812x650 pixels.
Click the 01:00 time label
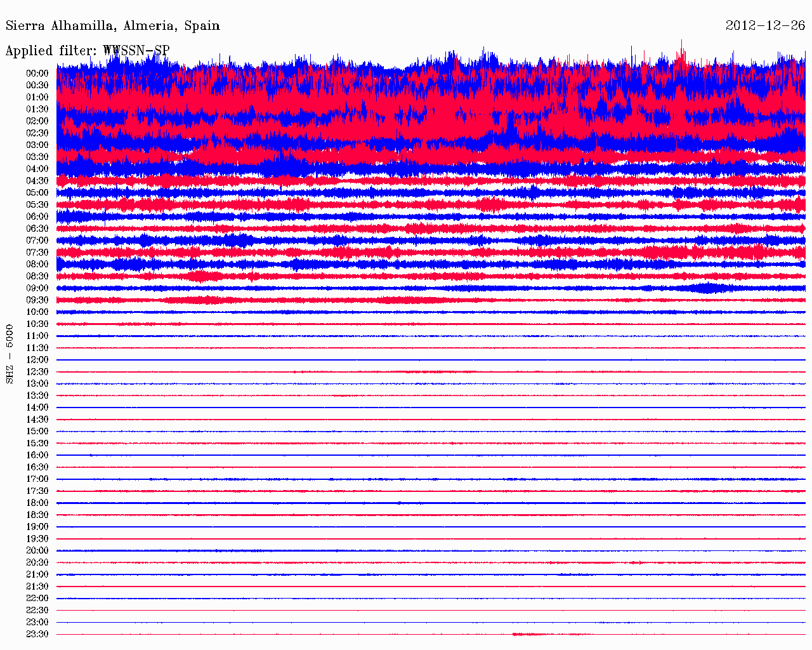tap(37, 98)
